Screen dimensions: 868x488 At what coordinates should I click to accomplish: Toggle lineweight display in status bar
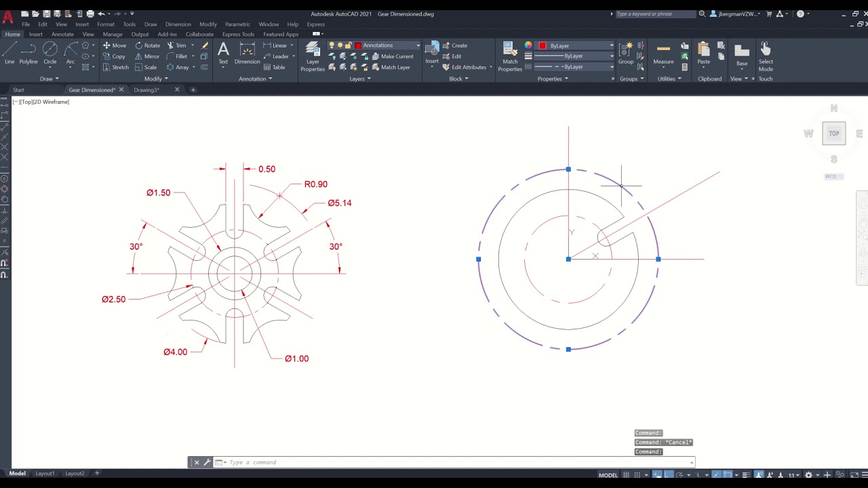click(746, 475)
